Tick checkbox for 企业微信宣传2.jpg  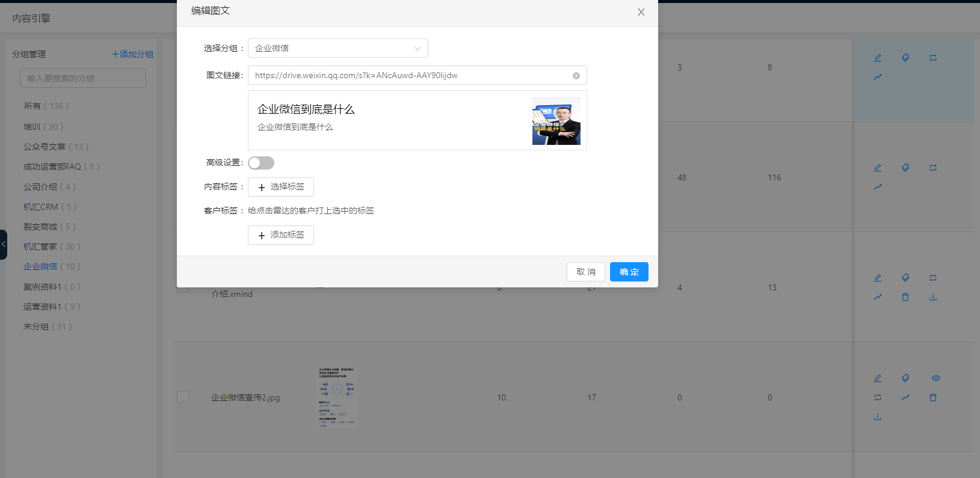[x=183, y=397]
